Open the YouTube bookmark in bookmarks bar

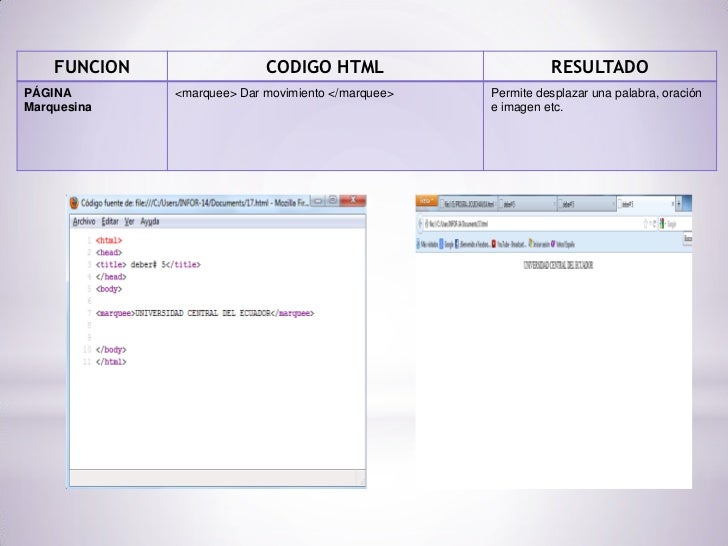tap(509, 244)
